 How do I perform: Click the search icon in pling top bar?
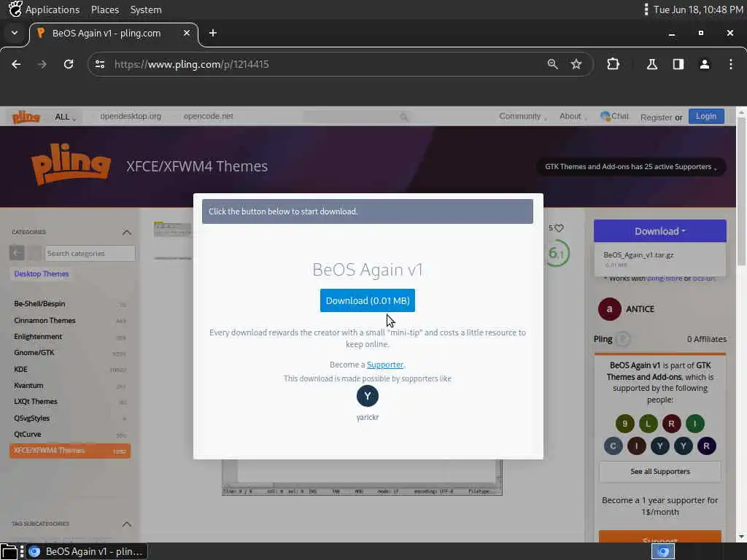tap(404, 117)
